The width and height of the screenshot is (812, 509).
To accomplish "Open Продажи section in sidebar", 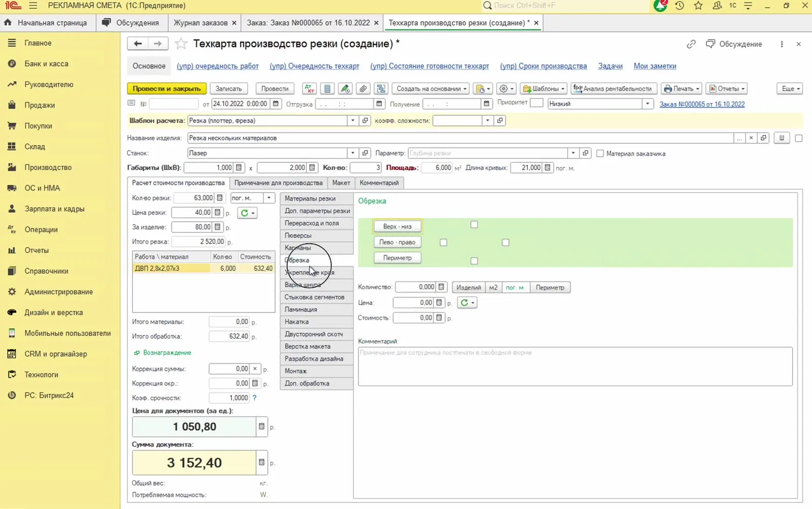I will coord(40,105).
